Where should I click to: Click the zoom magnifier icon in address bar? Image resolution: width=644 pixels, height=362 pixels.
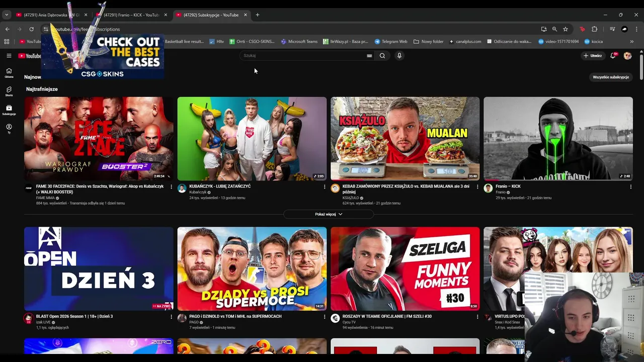[x=554, y=29]
